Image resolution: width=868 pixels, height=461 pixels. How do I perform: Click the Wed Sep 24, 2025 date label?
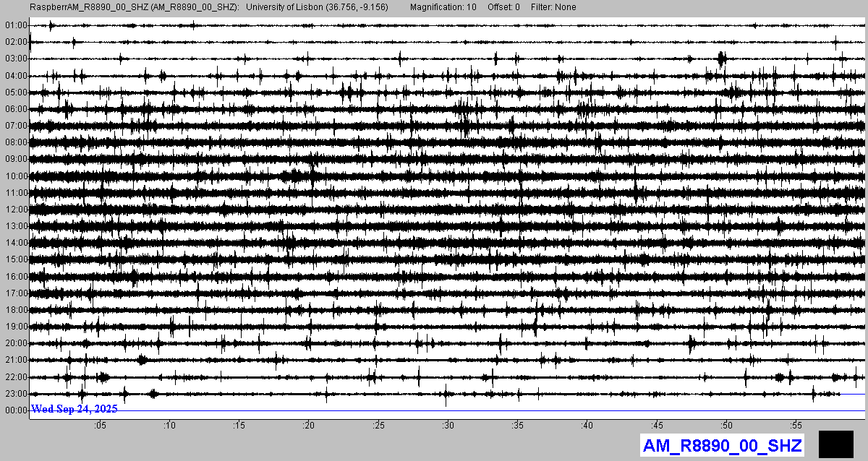75,409
